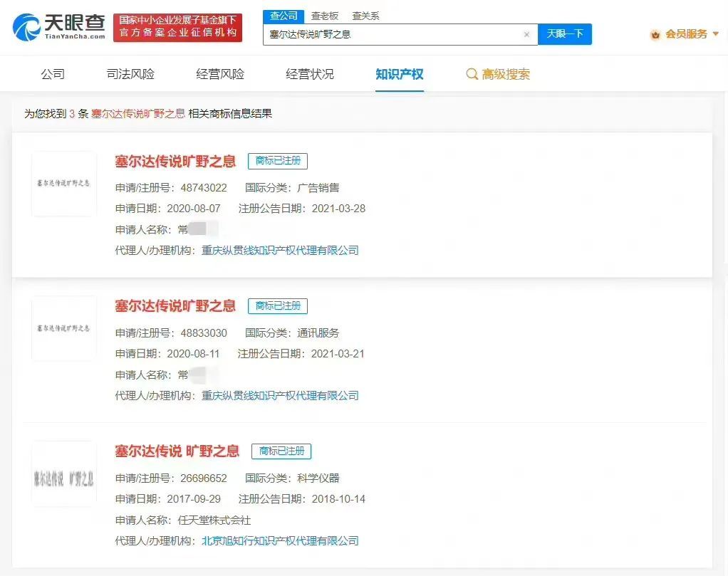The image size is (728, 576).
Task: Switch to the 公司 tab
Action: tap(53, 74)
